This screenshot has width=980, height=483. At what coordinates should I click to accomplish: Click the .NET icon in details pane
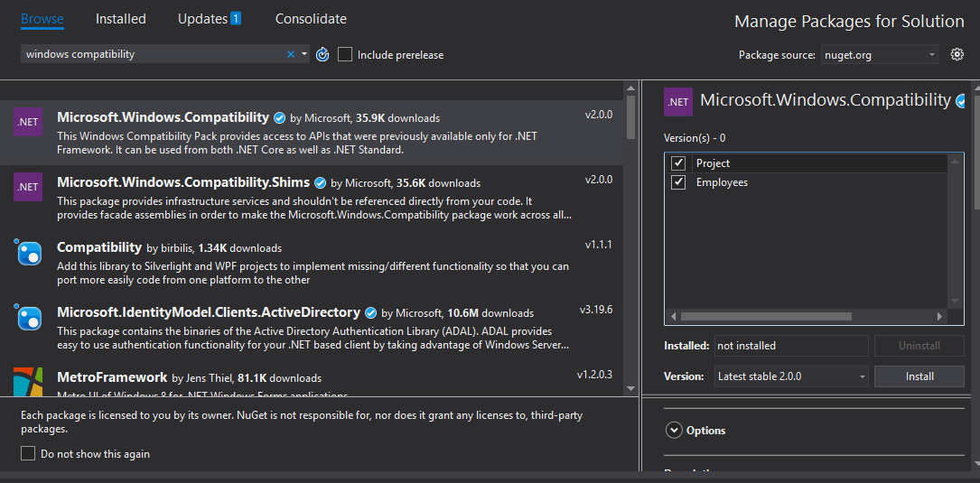678,102
